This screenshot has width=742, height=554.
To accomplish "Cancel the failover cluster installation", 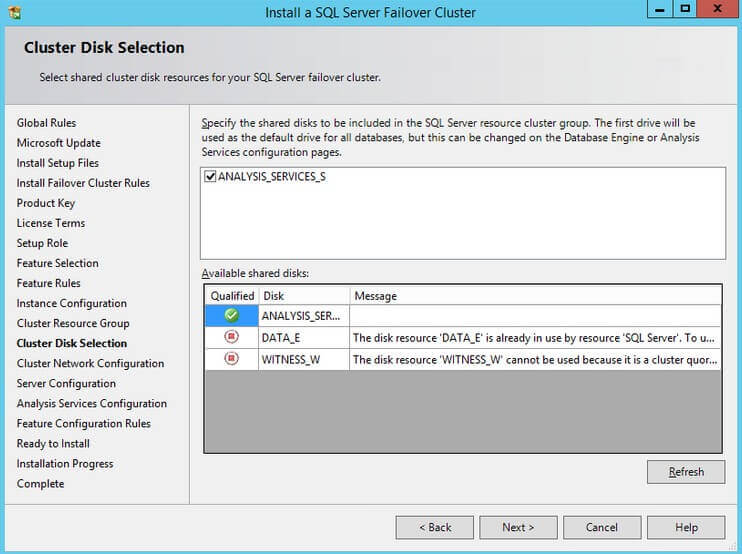I will (x=602, y=527).
